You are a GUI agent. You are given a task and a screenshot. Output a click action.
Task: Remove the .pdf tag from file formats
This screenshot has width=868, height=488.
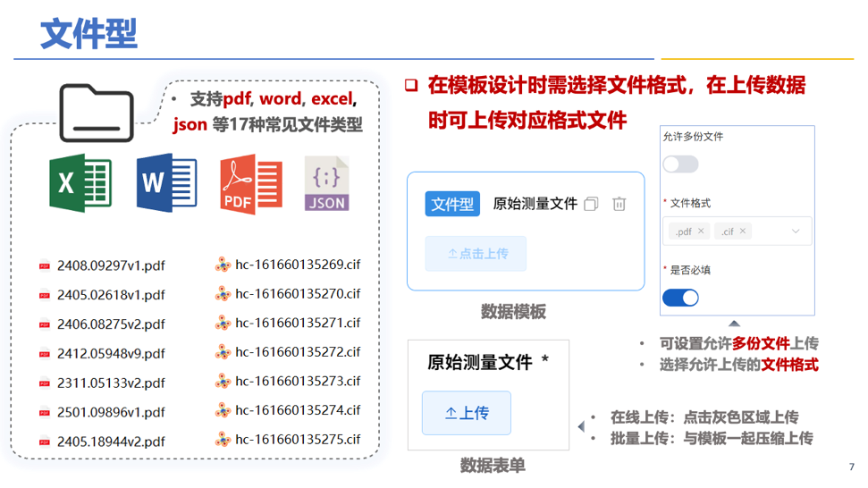(x=702, y=231)
